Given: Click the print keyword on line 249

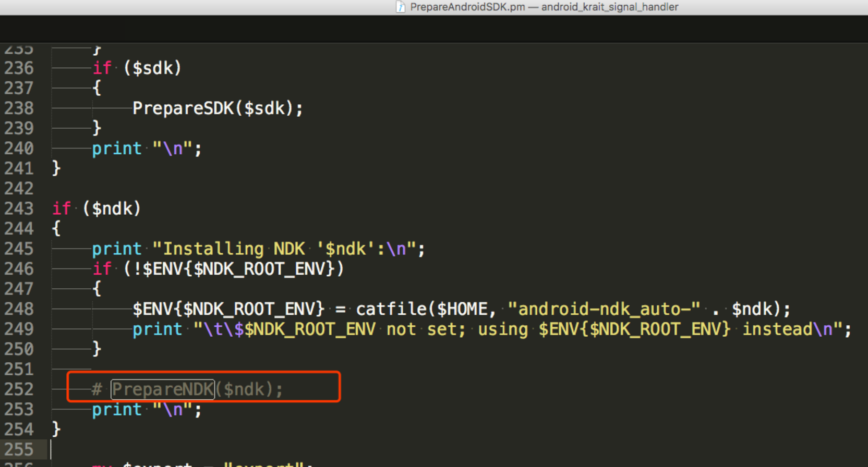Looking at the screenshot, I should tap(157, 329).
